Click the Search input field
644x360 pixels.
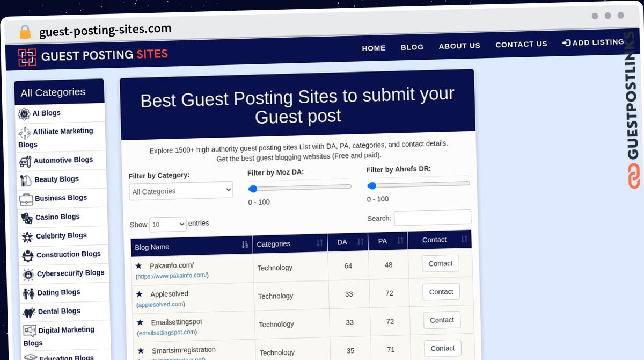pos(433,217)
